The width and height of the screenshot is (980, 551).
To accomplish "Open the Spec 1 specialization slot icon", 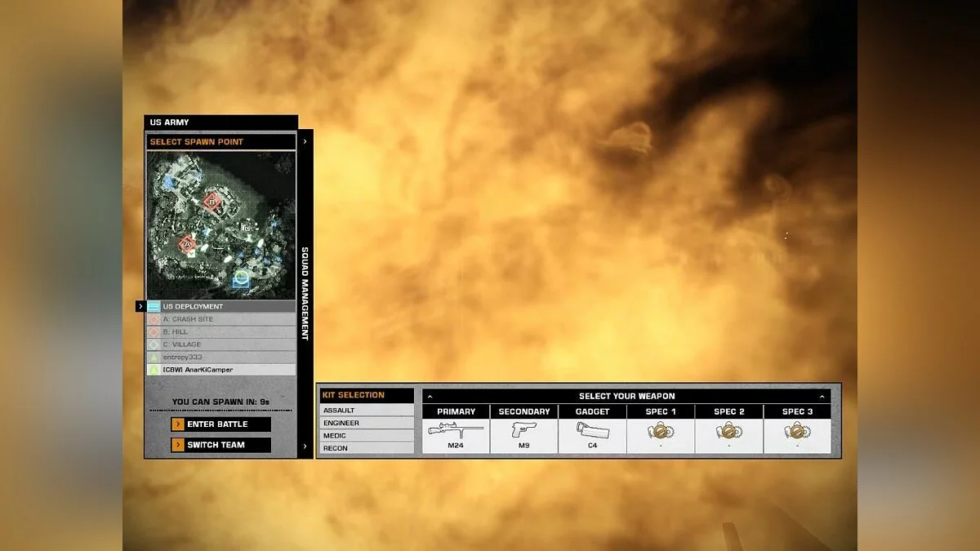I will point(661,431).
